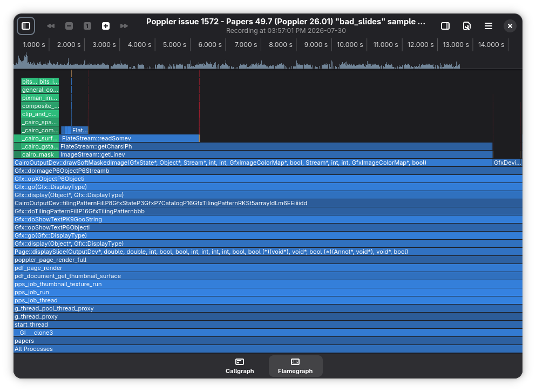Jump to previous section with rewind icon
Image resolution: width=536 pixels, height=392 pixels.
point(51,26)
